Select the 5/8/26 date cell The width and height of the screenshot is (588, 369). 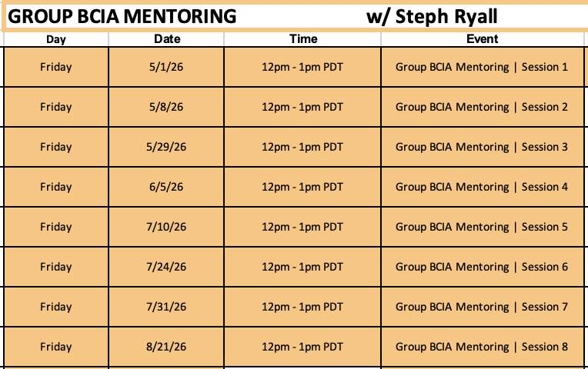click(x=167, y=107)
